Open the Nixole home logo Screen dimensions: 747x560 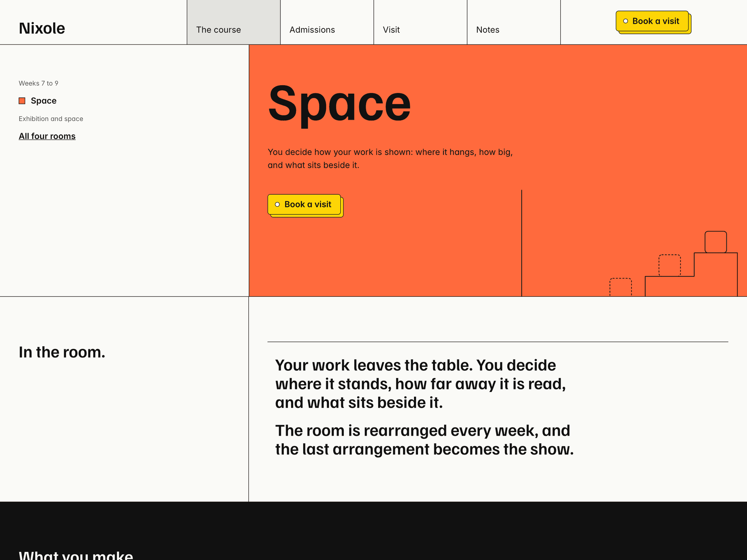coord(42,28)
